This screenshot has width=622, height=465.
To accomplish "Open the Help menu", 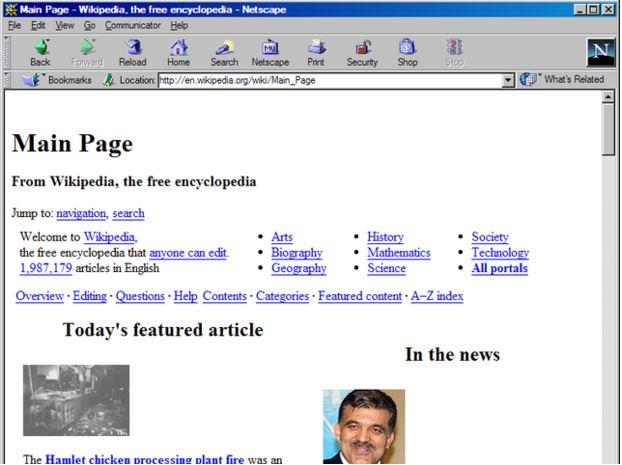I will pos(179,26).
